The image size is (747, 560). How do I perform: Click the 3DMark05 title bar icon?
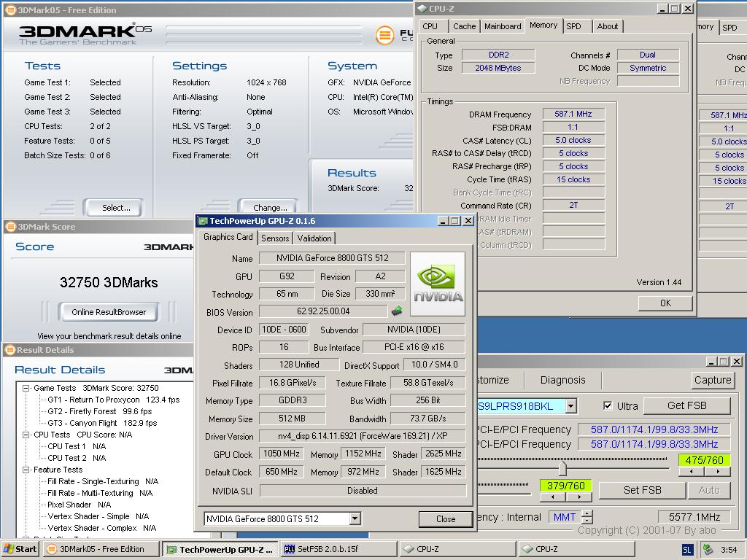click(x=10, y=10)
